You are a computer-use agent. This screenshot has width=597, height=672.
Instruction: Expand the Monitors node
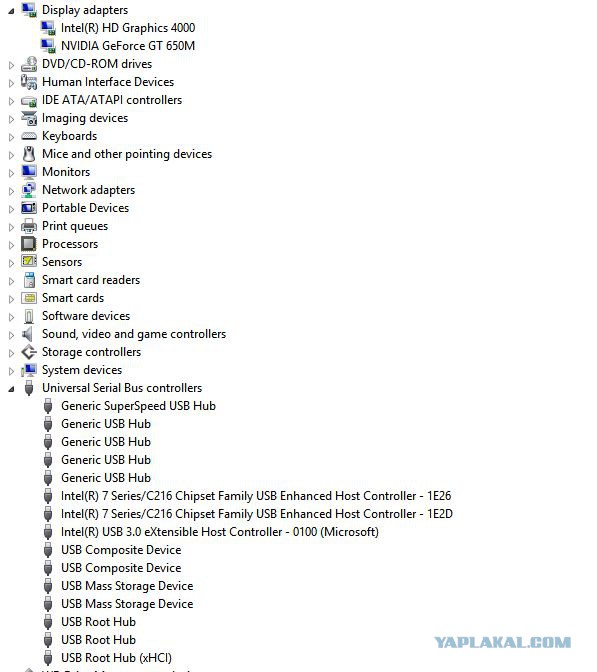coord(12,173)
